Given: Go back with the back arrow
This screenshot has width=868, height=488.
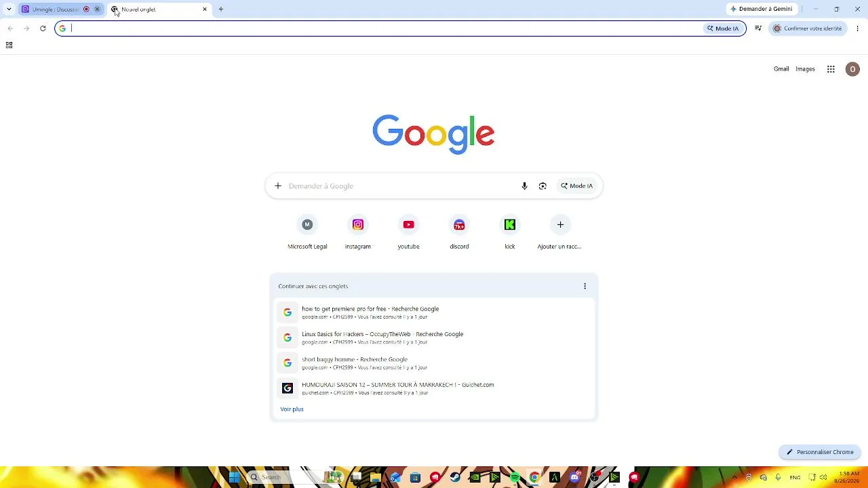Looking at the screenshot, I should pyautogui.click(x=10, y=28).
